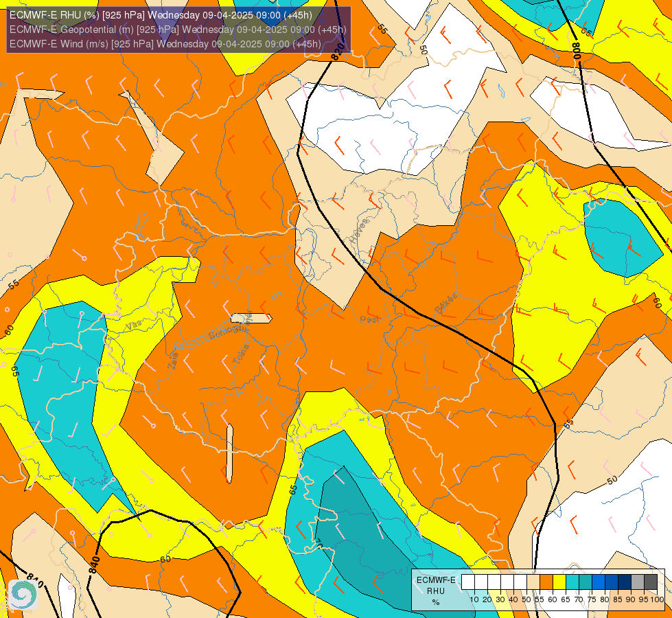The height and width of the screenshot is (618, 672).
Task: Pick the first white legend swatch below 10%
Action: click(x=468, y=582)
